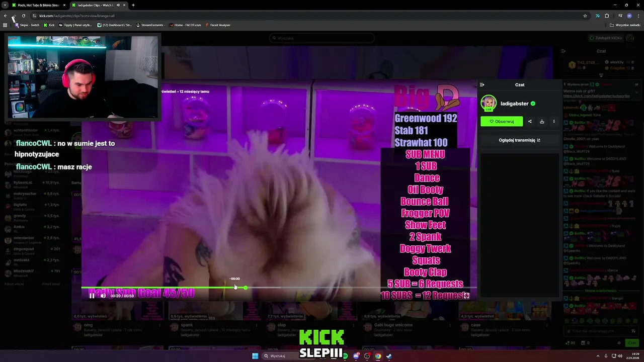Open the apps grid icon in the bookmarks bar

pos(5,25)
